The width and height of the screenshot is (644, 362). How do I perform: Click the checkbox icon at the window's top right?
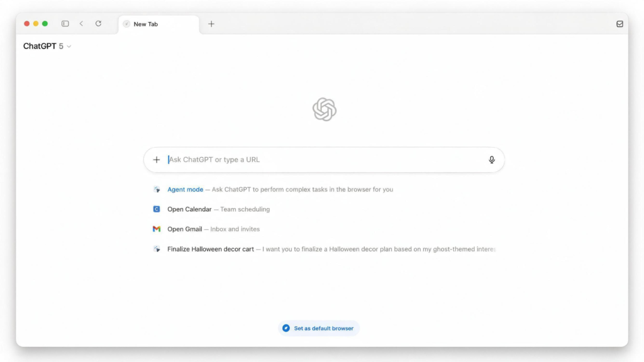click(619, 25)
